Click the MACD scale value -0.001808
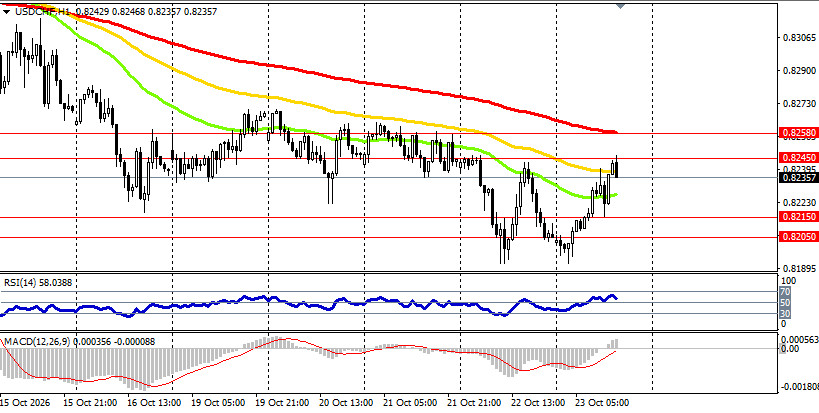The height and width of the screenshot is (413, 819). coord(799,387)
